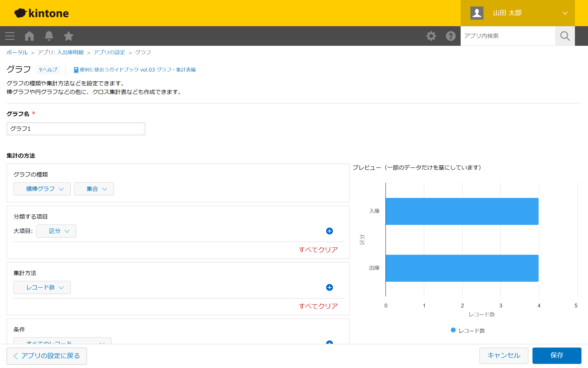Go to ポータル breadcrumb link
Viewport: 588px width, 368px height.
tap(17, 52)
